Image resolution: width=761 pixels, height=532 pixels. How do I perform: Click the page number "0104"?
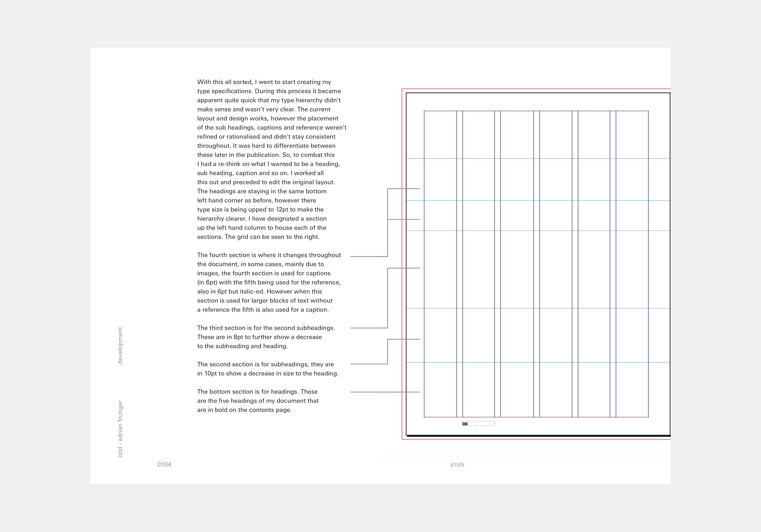(x=164, y=464)
